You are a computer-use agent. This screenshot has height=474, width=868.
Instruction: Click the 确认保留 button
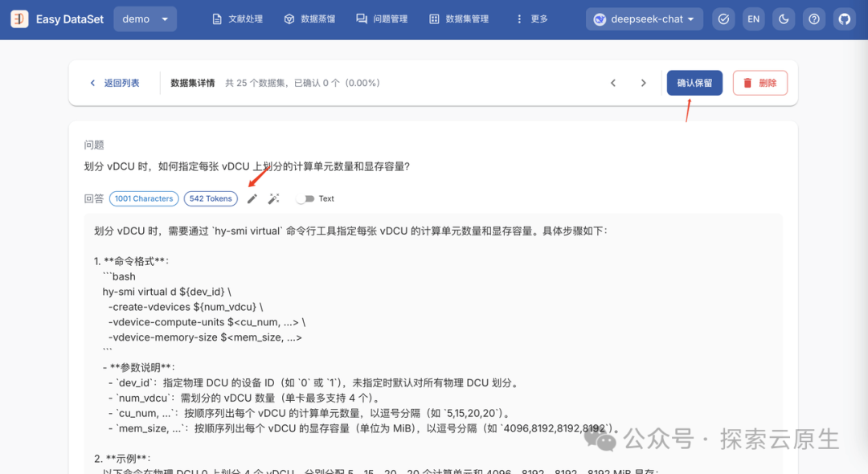(x=694, y=83)
